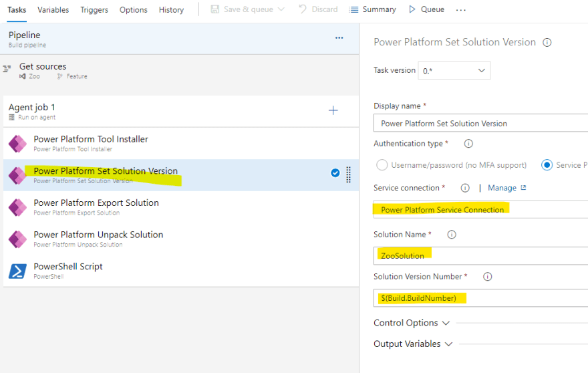Add a task to Agent job 1
The image size is (588, 373).
click(333, 110)
